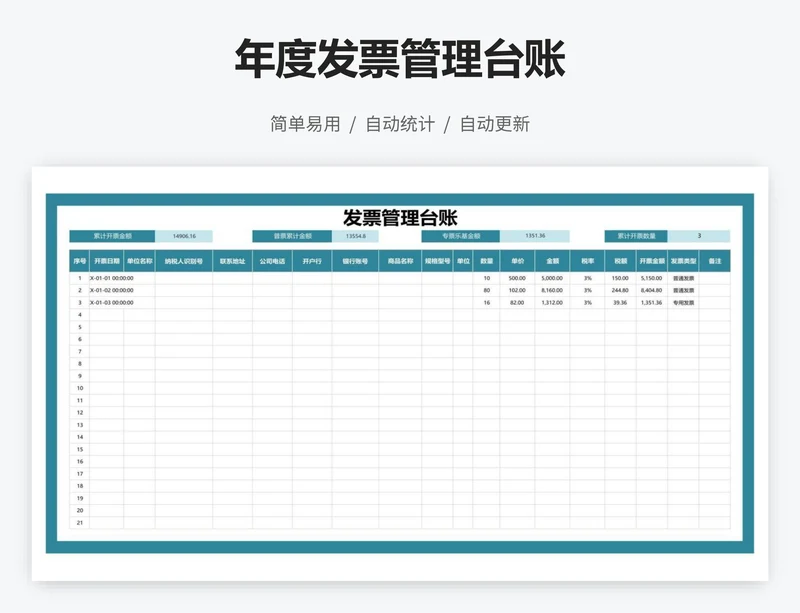800x613 pixels.
Task: Click the 专票累计金额 summary label
Action: coord(461,236)
